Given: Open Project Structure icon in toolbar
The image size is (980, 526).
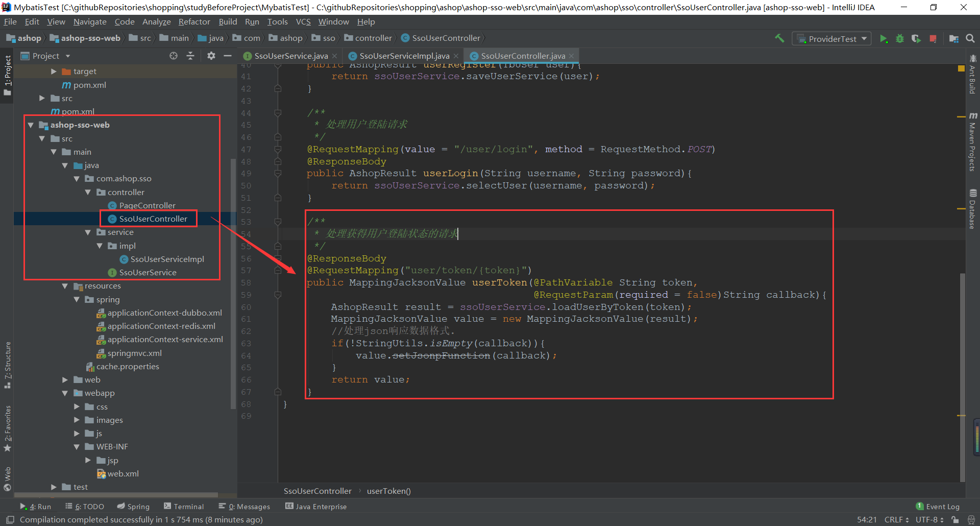Looking at the screenshot, I should coord(953,39).
